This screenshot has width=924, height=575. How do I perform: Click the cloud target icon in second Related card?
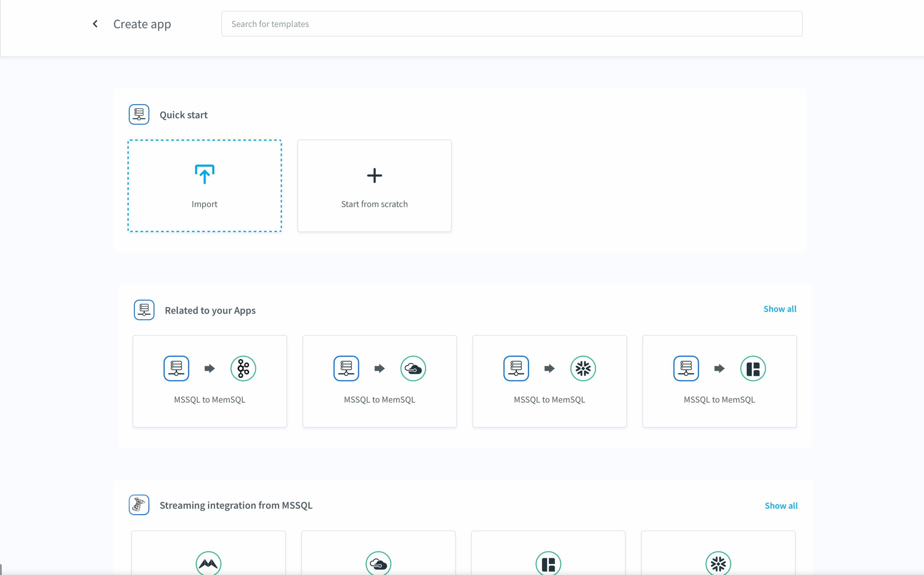[413, 368]
